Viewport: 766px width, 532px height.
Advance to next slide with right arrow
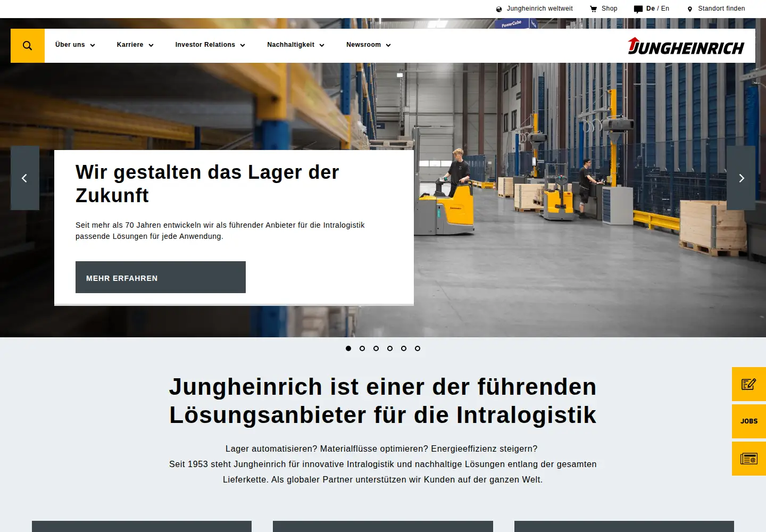(x=741, y=178)
